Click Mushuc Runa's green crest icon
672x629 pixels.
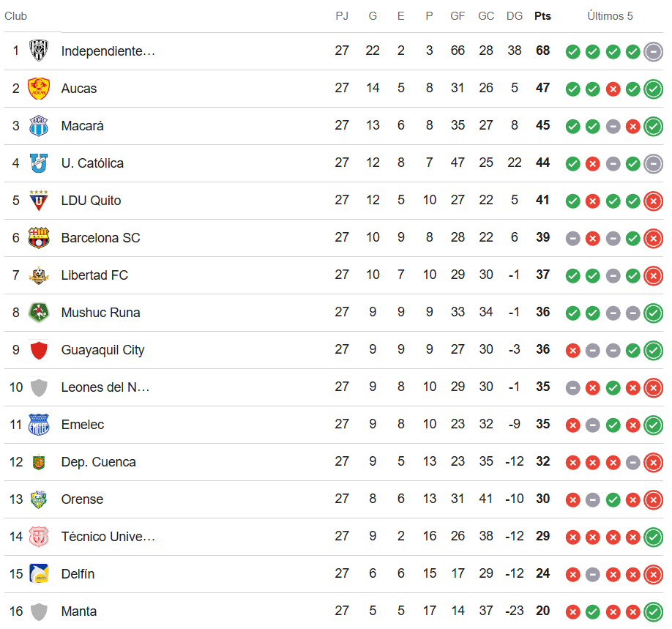coord(39,312)
